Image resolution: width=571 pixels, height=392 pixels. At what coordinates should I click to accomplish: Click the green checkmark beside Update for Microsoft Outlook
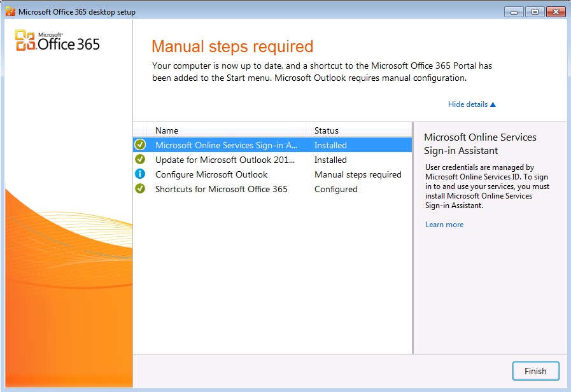(x=140, y=160)
